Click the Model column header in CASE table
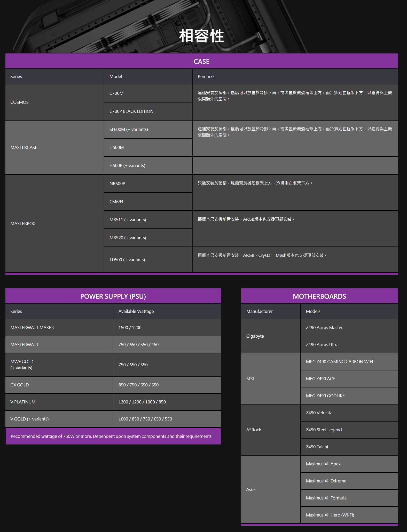The width and height of the screenshot is (407, 532). 148,76
